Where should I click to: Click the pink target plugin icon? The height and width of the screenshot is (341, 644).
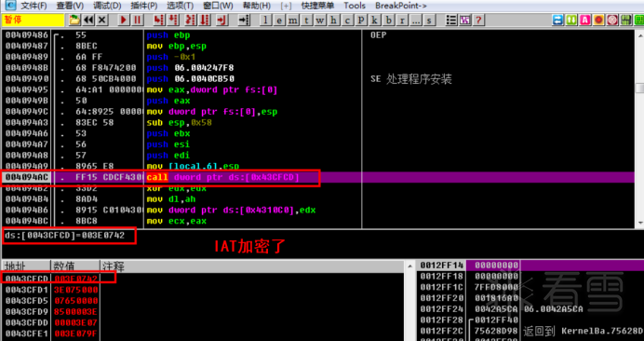click(x=612, y=20)
